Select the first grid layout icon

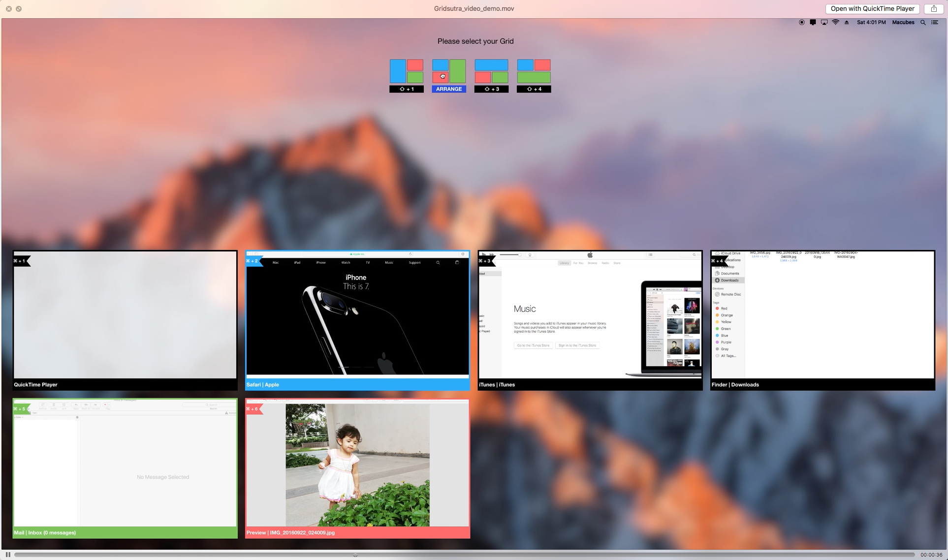coord(406,71)
